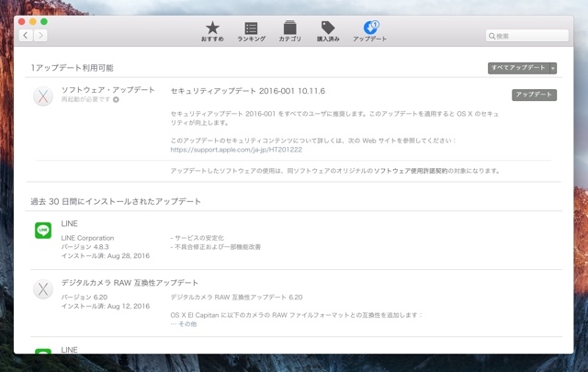Click the 1アップデート利用可能 heading
This screenshot has height=372, width=588.
72,68
